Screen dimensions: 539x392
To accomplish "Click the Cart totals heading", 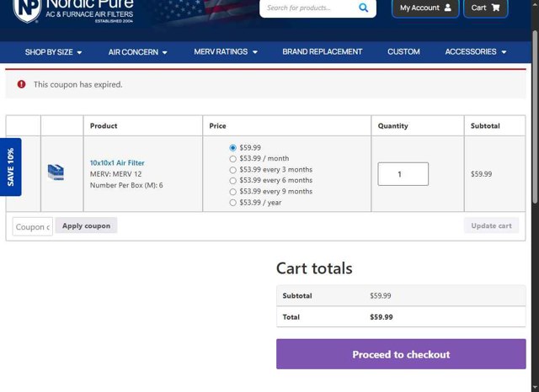I will point(314,268).
